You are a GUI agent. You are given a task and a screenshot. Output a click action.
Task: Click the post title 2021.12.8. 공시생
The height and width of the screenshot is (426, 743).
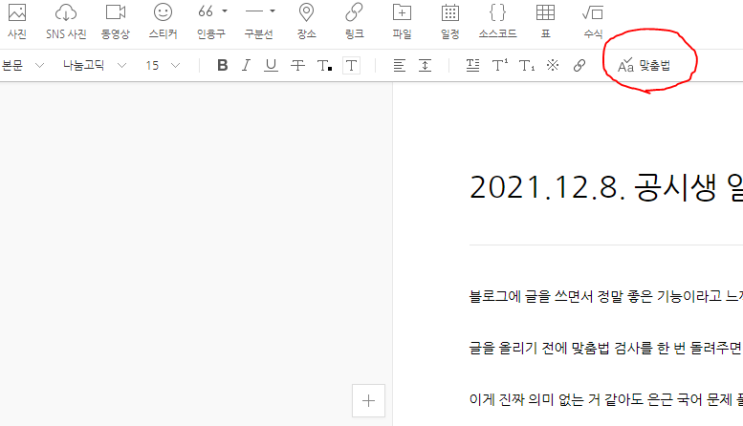tap(606, 187)
